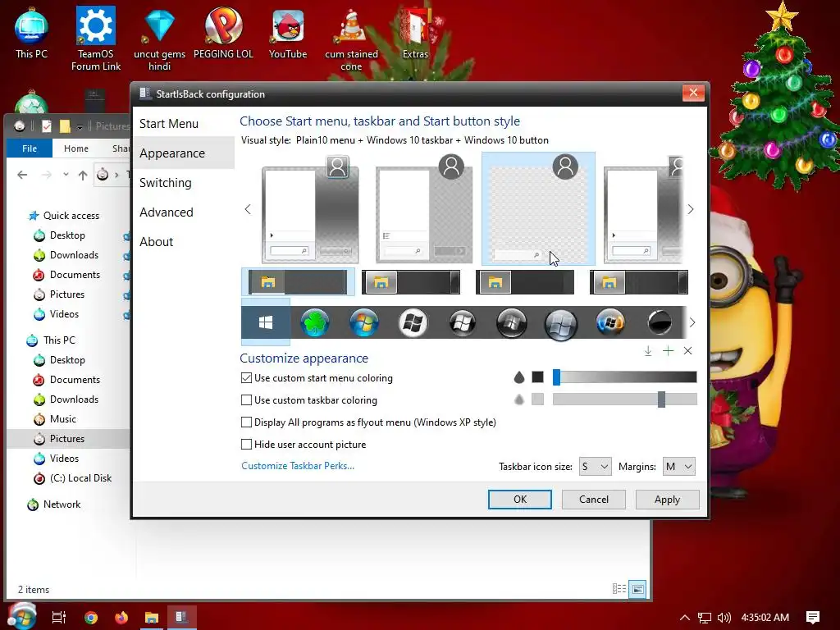Click the download Start button image icon
Viewport: 840px width, 630px height.
pos(648,351)
